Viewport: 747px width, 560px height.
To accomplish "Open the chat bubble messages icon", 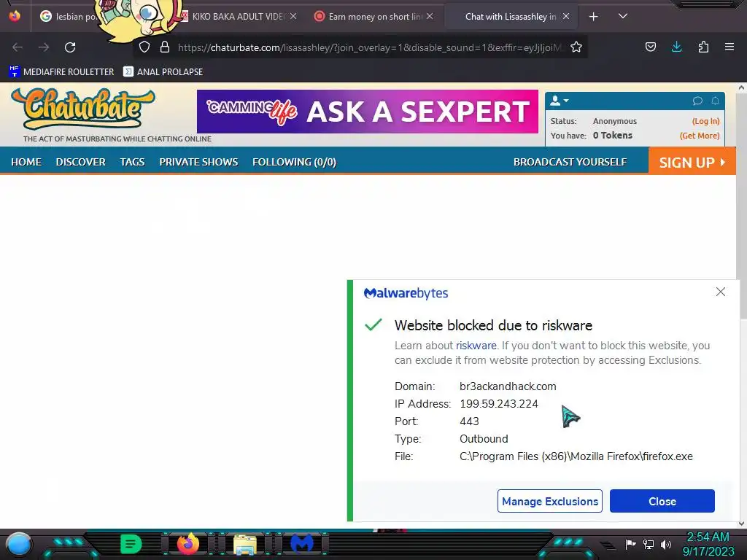I will click(697, 101).
